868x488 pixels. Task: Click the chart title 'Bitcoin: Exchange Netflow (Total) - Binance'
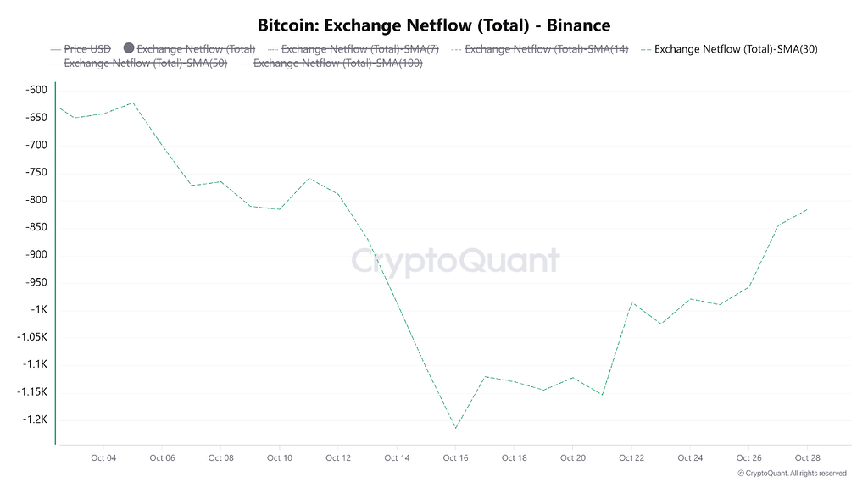point(434,25)
